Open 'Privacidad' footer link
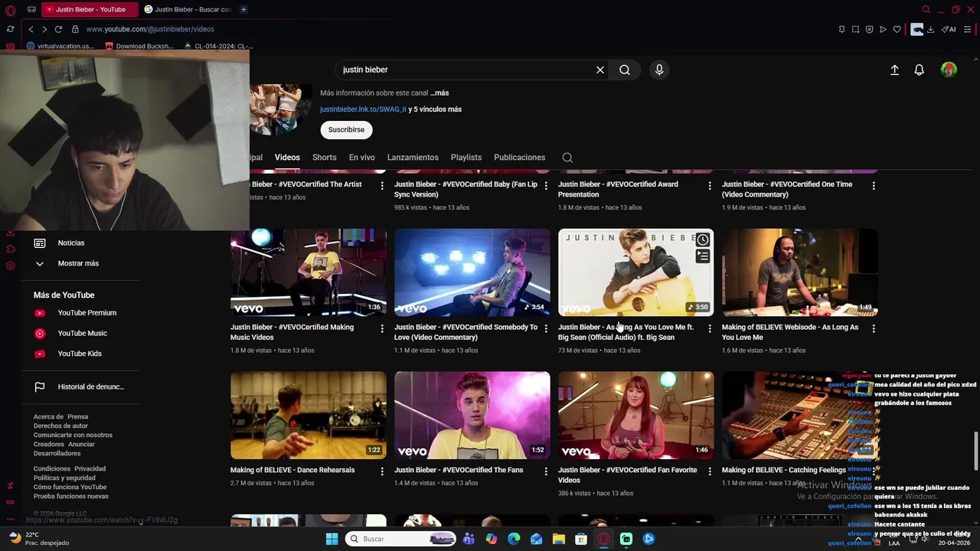Image resolution: width=980 pixels, height=551 pixels. 90,469
